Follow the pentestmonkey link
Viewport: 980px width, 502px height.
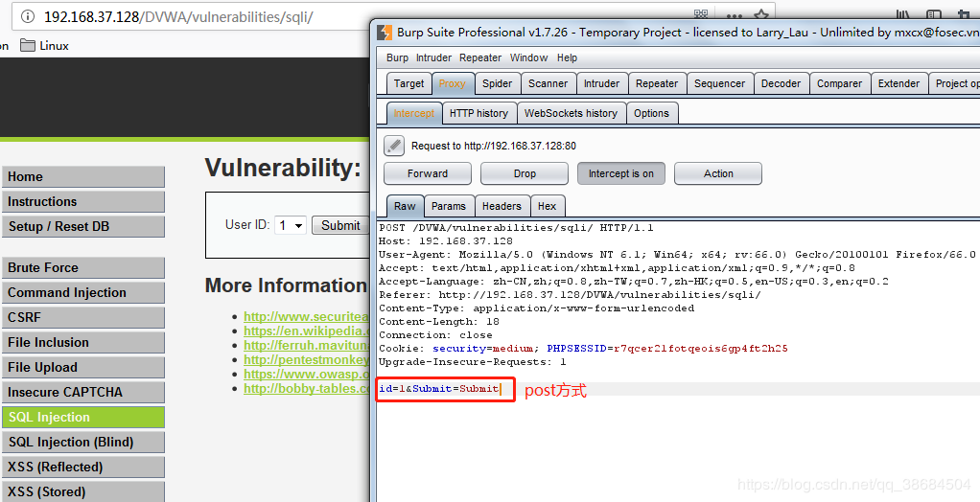click(306, 359)
